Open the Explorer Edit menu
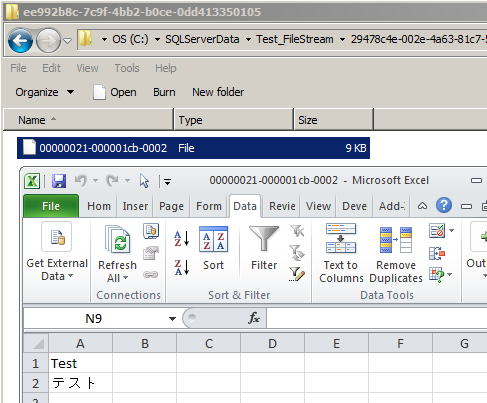This screenshot has height=403, width=487. [51, 68]
